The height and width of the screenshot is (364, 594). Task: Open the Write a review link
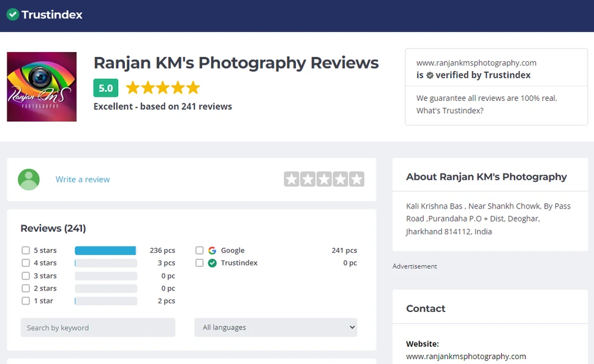click(83, 179)
